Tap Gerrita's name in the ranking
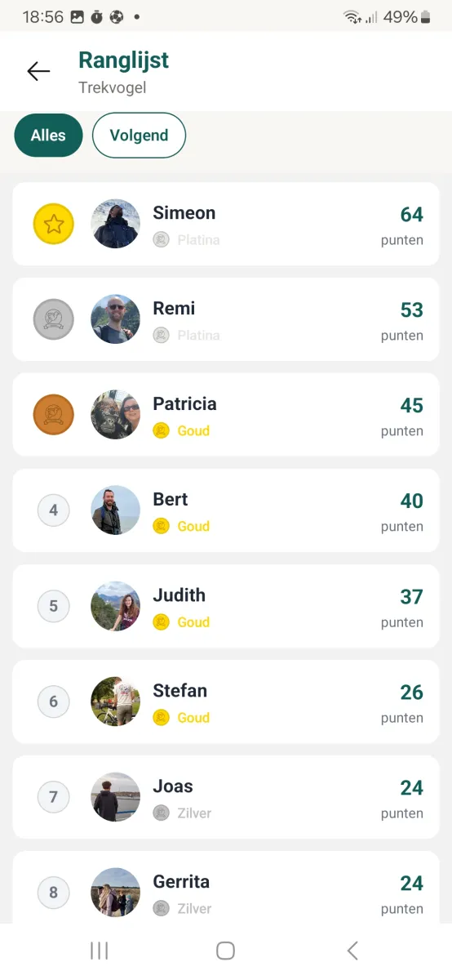This screenshot has height=980, width=452. coord(181,882)
